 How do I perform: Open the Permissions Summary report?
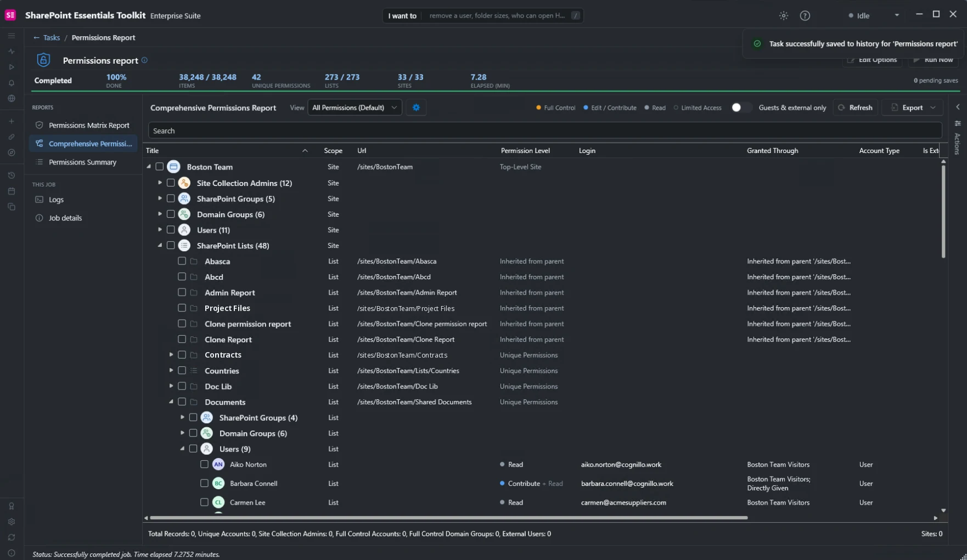coord(83,162)
